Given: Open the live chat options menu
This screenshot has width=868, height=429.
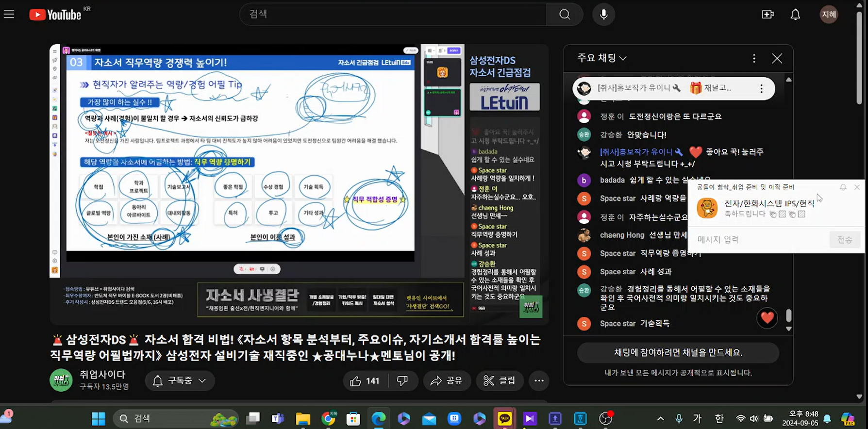Looking at the screenshot, I should (x=754, y=58).
